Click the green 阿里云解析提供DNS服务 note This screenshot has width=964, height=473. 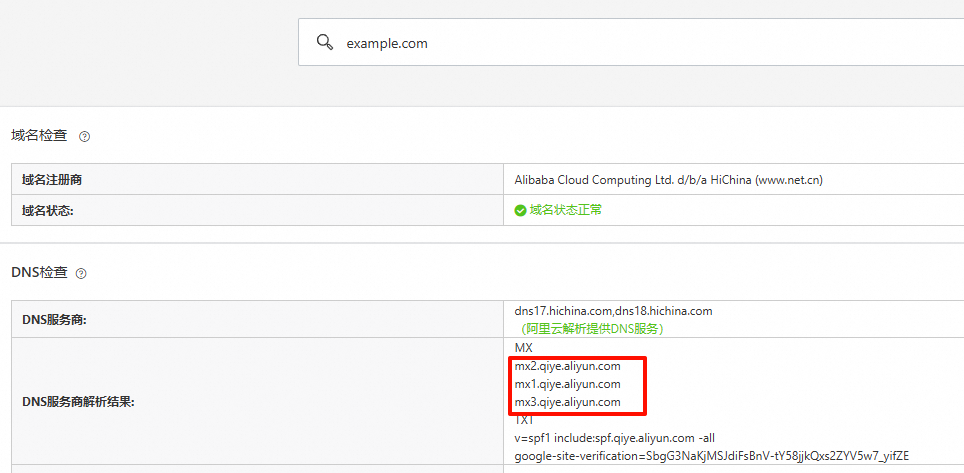592,328
